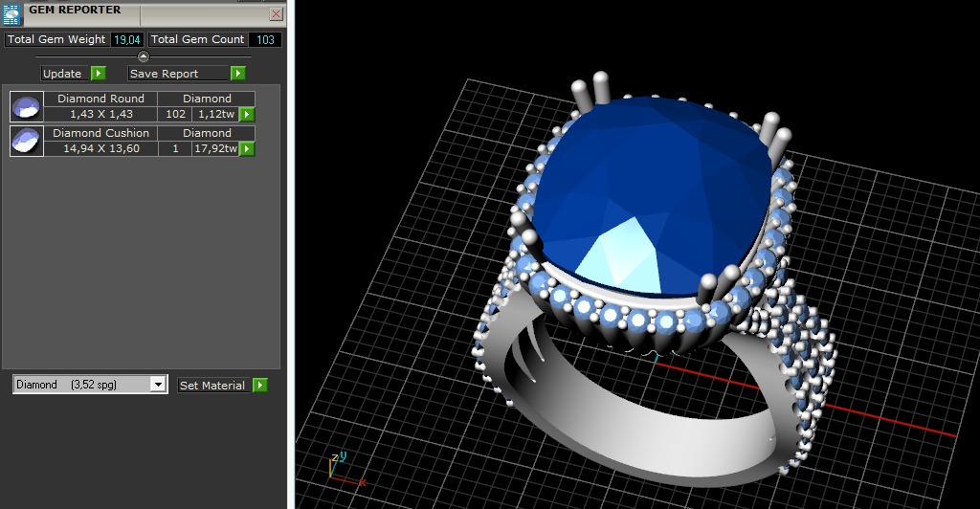This screenshot has width=980, height=509.
Task: Click the 17,92tw weight cell
Action: tap(216, 148)
